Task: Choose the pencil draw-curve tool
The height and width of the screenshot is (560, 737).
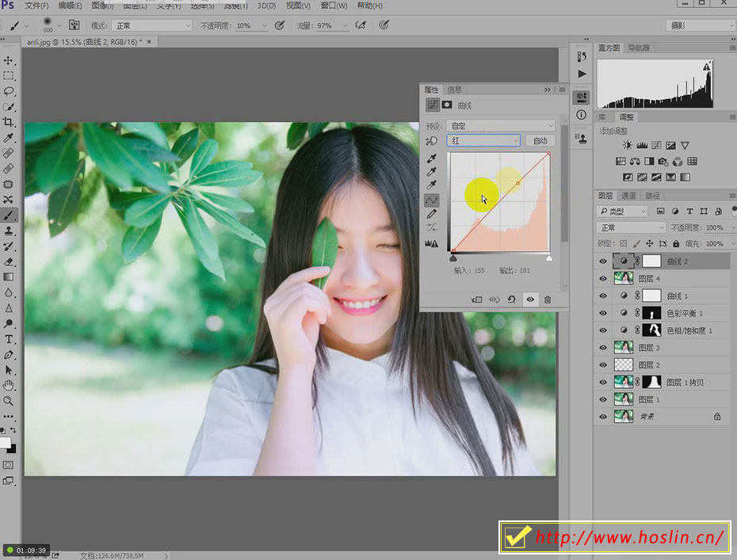Action: (x=431, y=214)
